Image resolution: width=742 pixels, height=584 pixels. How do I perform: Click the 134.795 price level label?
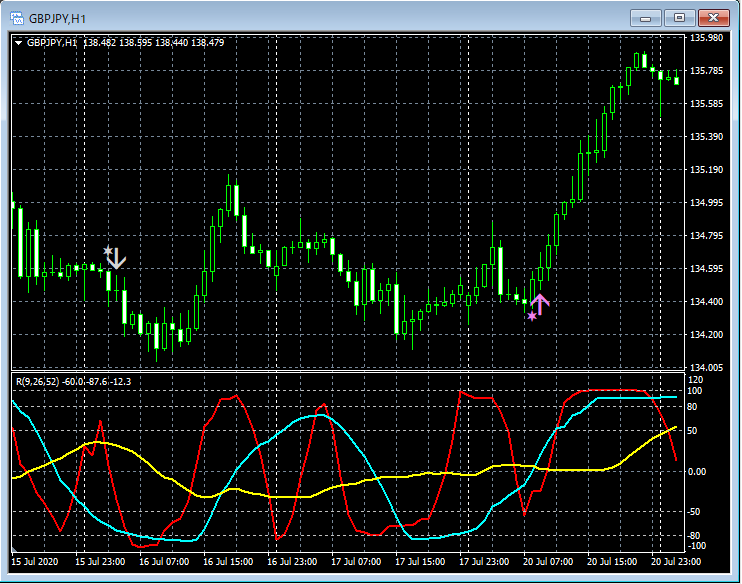pos(707,235)
